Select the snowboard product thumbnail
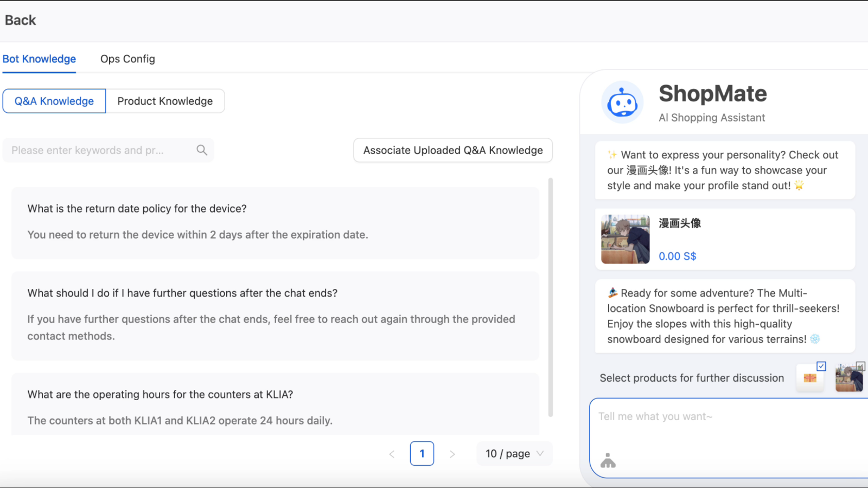The width and height of the screenshot is (868, 488). pos(810,378)
